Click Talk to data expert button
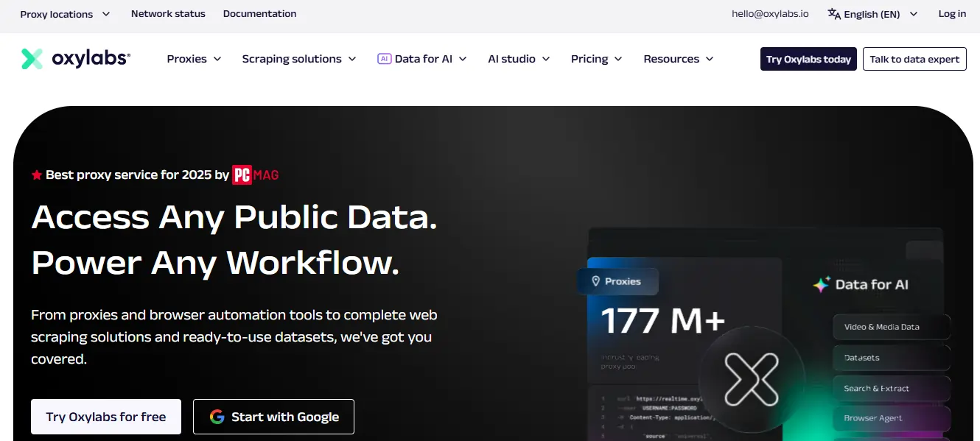 coord(914,59)
